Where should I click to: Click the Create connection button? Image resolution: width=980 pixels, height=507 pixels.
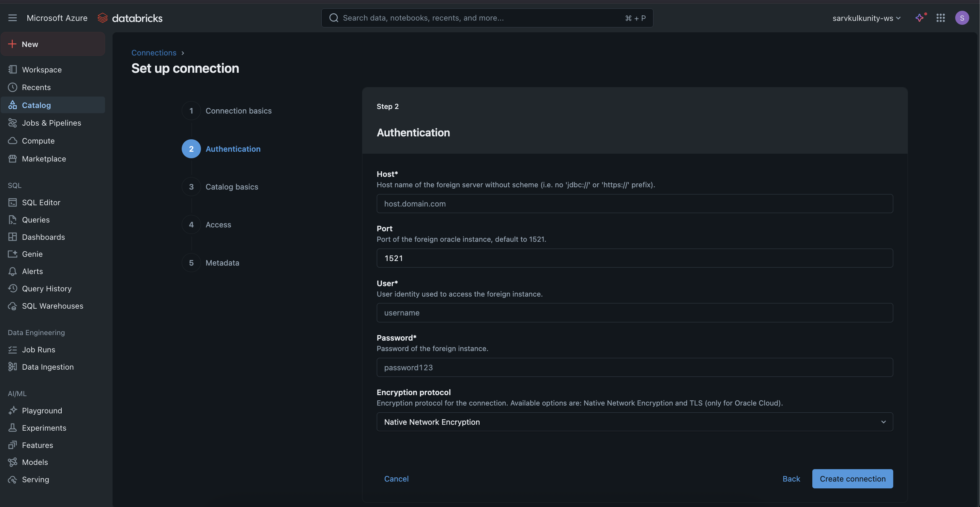(x=852, y=479)
